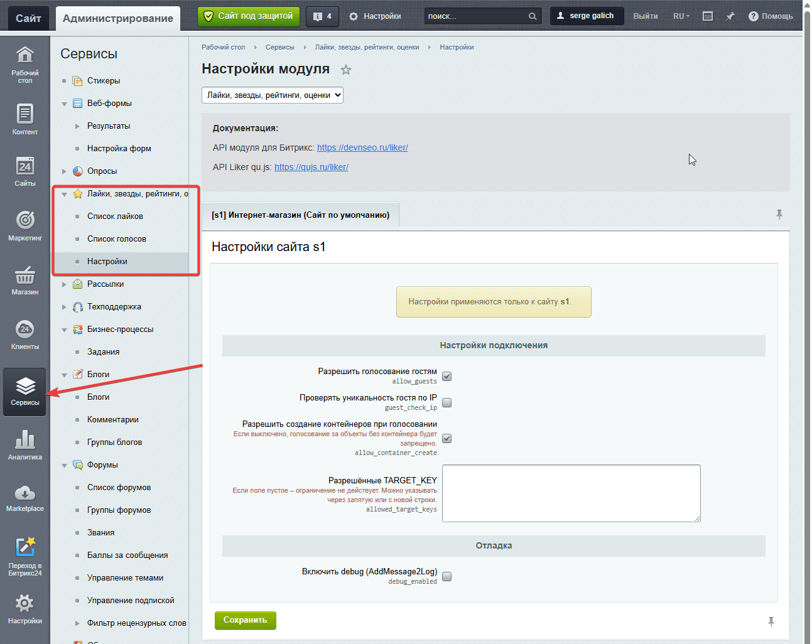Expand the Рассылки tree node
Image resolution: width=812 pixels, height=644 pixels.
pyautogui.click(x=64, y=284)
